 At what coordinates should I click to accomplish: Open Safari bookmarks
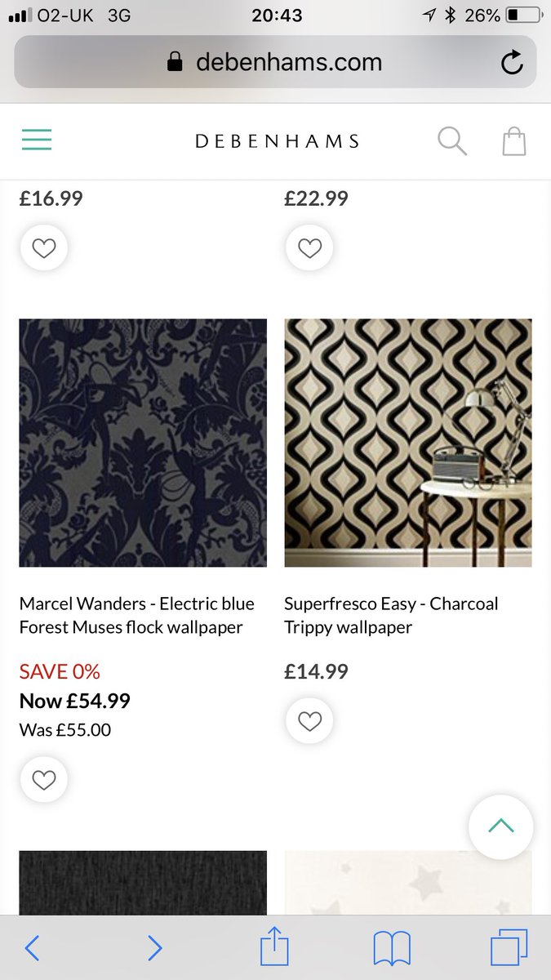click(x=391, y=948)
